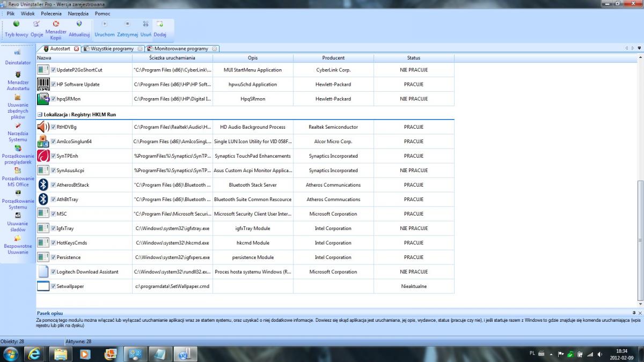Click the Zatrzymaj stop toolbar button

128,28
